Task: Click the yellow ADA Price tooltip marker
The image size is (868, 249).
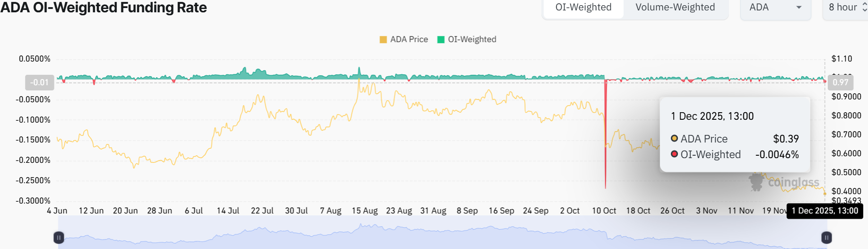Action: (x=675, y=139)
